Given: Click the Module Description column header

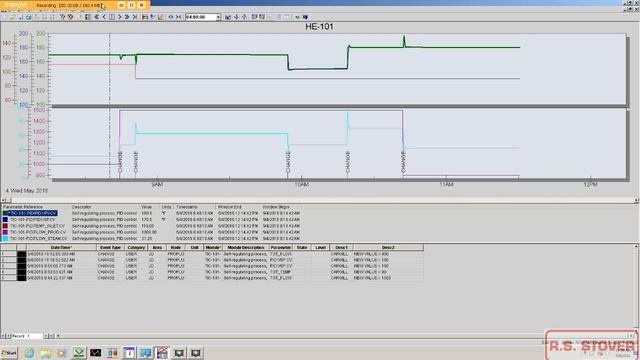Looking at the screenshot, I should pyautogui.click(x=246, y=247).
